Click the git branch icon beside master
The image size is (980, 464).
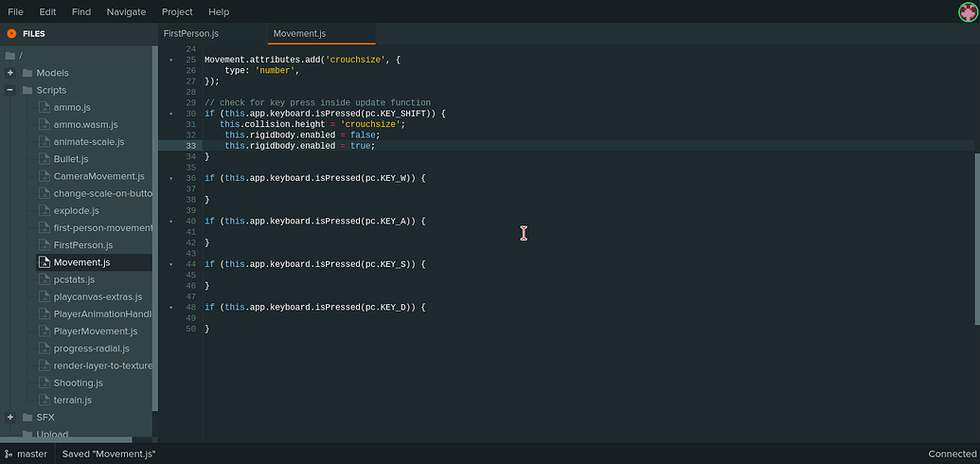click(x=9, y=454)
